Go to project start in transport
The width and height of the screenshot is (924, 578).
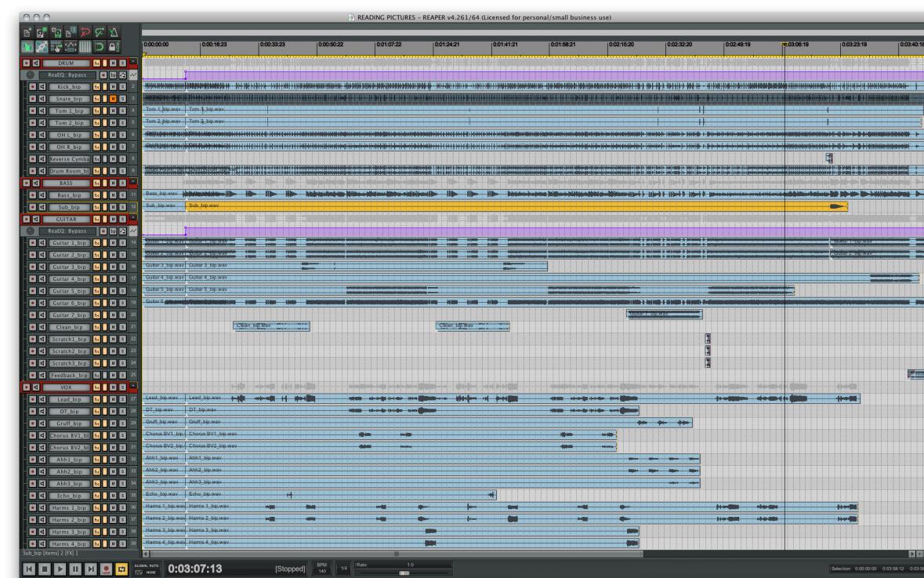(x=29, y=569)
